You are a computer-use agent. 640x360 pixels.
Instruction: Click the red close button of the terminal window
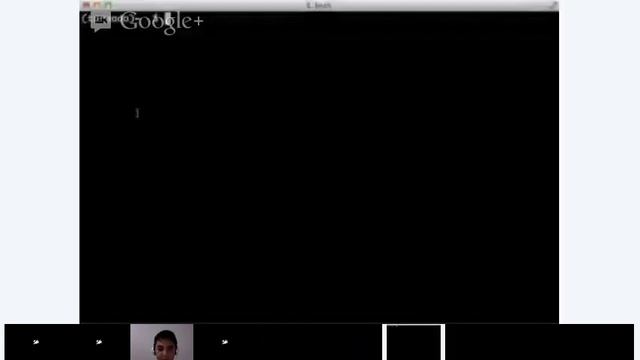coord(86,5)
